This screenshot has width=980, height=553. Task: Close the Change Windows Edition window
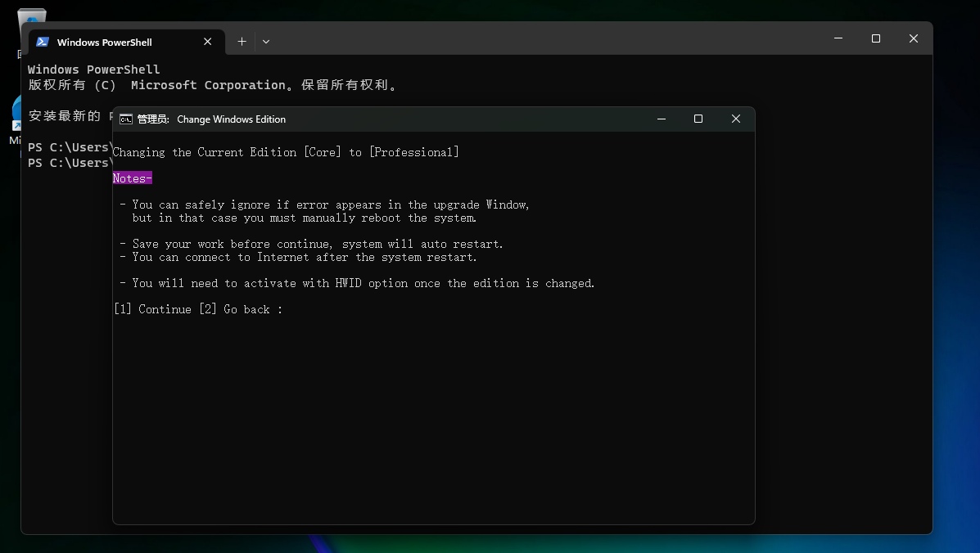736,119
